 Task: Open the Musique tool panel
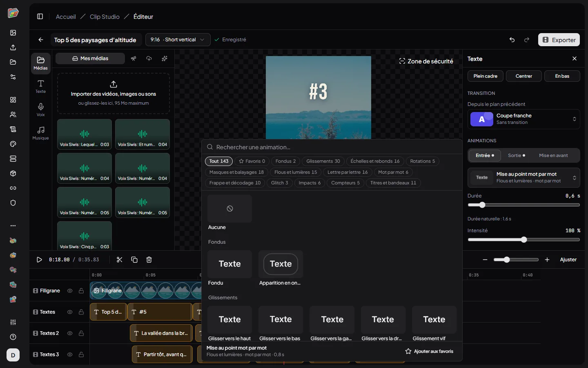coord(41,133)
